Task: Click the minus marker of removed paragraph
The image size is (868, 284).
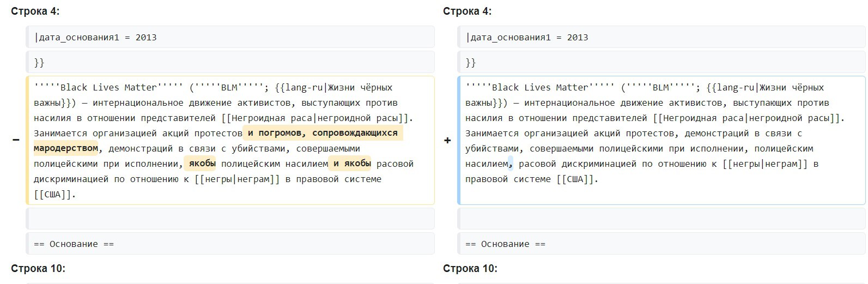Action: coord(16,140)
